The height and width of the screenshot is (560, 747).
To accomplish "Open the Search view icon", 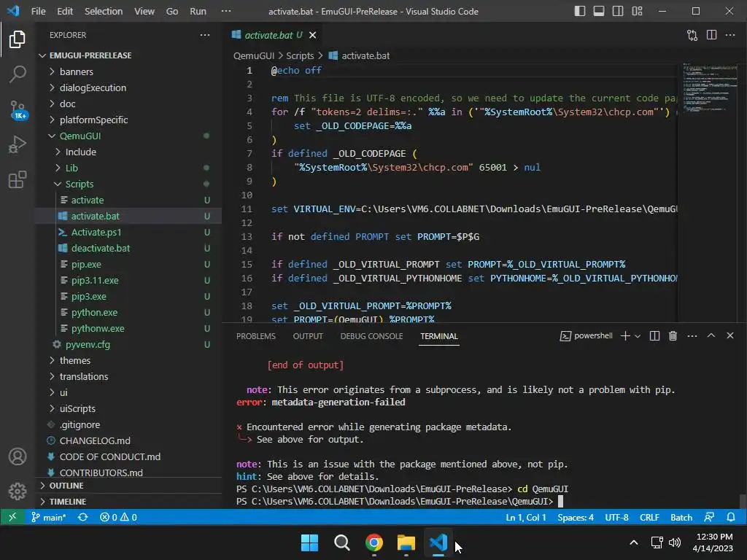I will pyautogui.click(x=18, y=74).
